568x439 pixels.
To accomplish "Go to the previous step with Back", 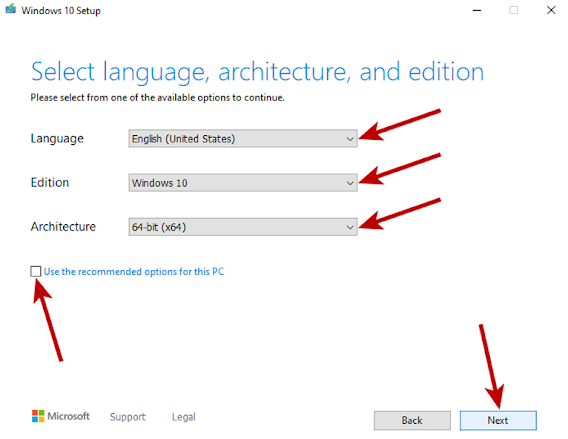I will point(412,421).
